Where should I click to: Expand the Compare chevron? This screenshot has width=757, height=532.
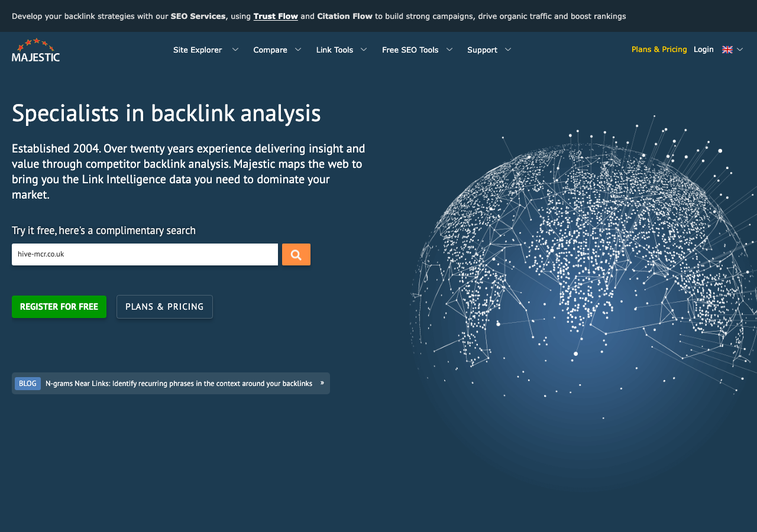click(x=298, y=50)
